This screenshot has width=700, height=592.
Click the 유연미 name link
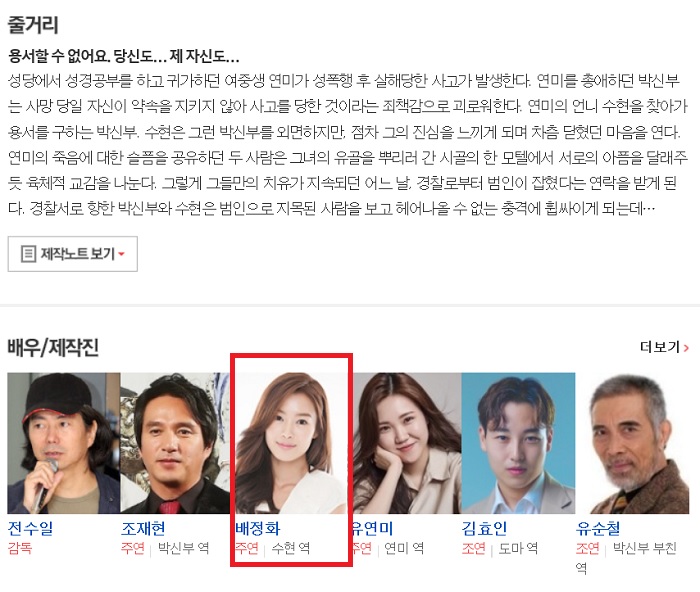tap(372, 528)
